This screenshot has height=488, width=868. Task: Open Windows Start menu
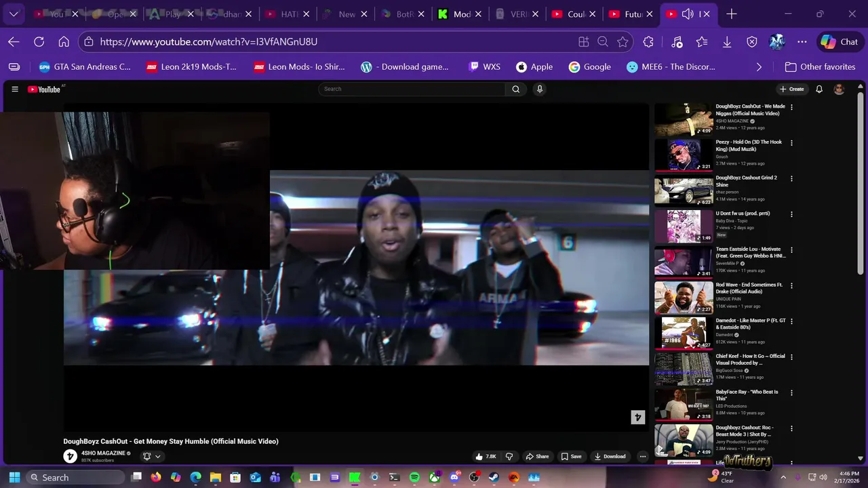tap(14, 477)
